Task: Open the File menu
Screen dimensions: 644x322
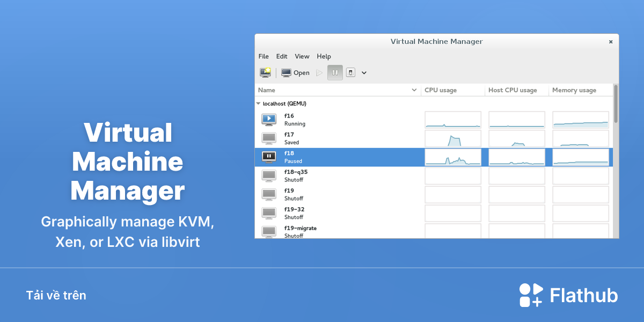Action: 264,56
